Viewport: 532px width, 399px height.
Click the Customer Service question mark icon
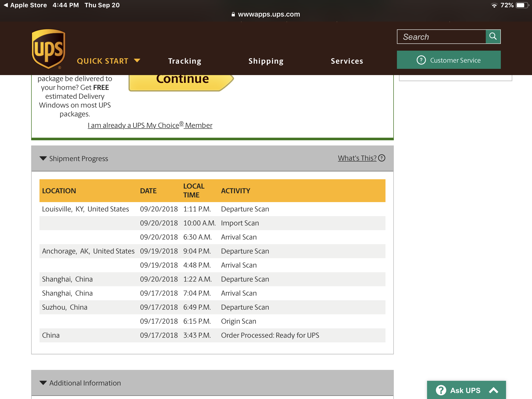[421, 60]
